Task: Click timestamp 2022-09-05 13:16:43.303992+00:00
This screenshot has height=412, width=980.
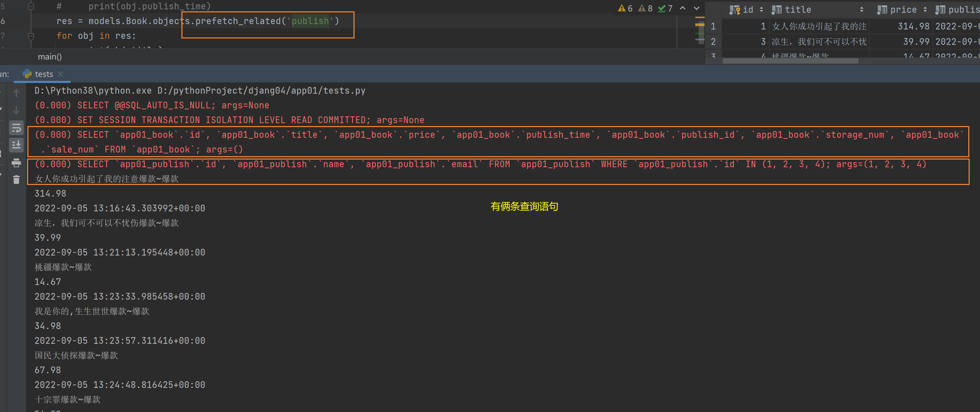Action: point(120,209)
